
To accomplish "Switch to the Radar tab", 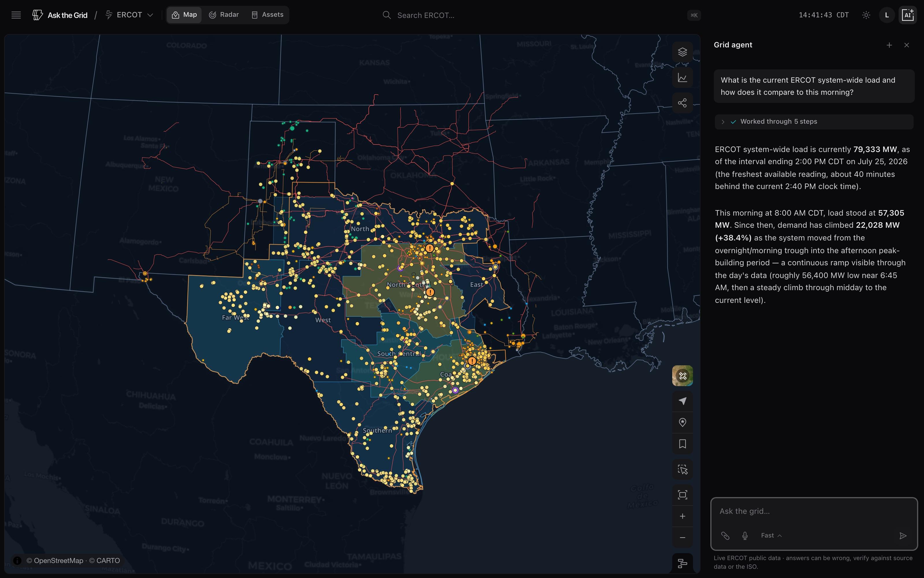I will pos(224,15).
